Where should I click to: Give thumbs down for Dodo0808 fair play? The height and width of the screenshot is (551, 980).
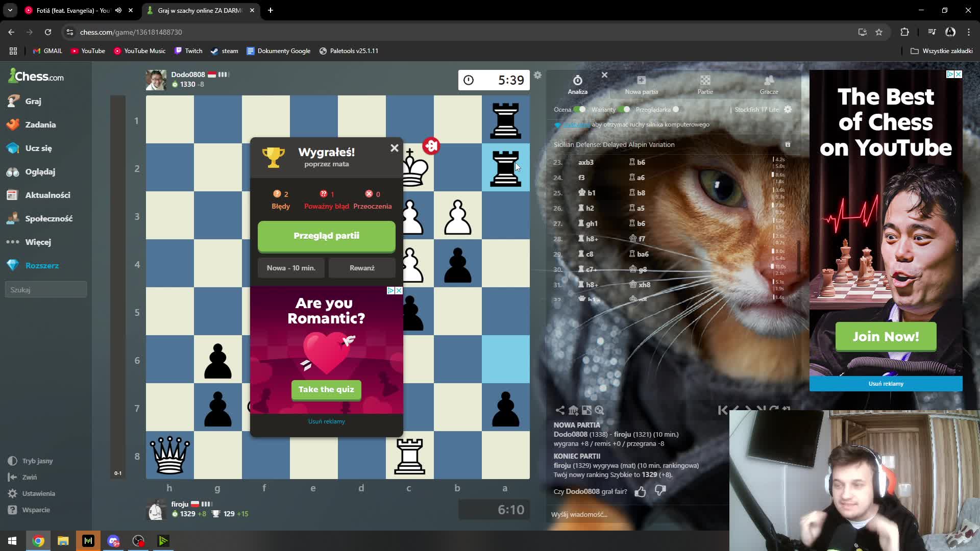click(x=660, y=491)
